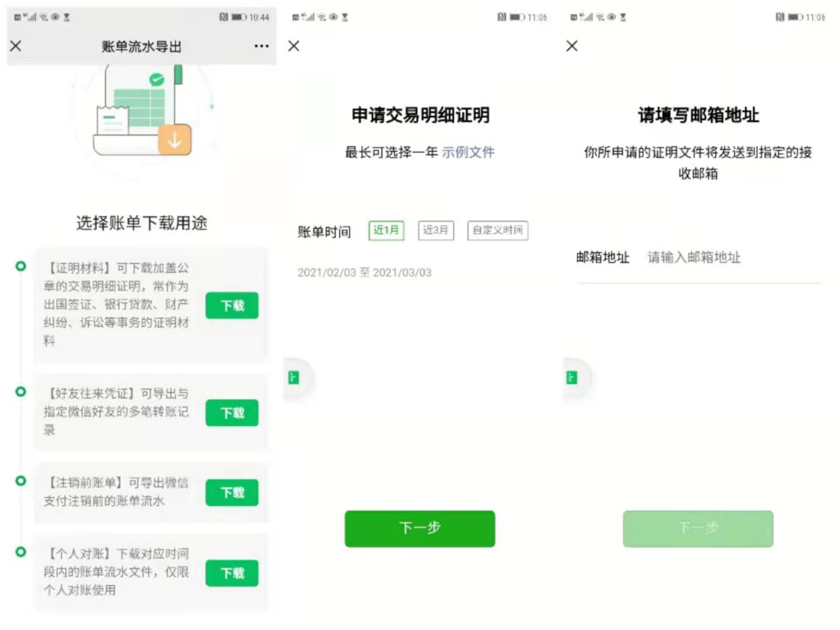Tap X icon on 申请交易明细证明 screen
The height and width of the screenshot is (630, 840).
294,46
